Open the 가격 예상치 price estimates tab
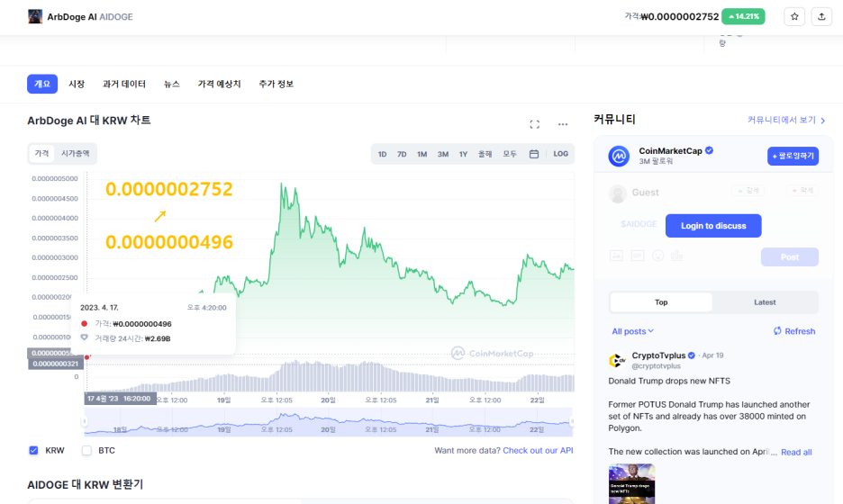This screenshot has height=504, width=843. (220, 84)
